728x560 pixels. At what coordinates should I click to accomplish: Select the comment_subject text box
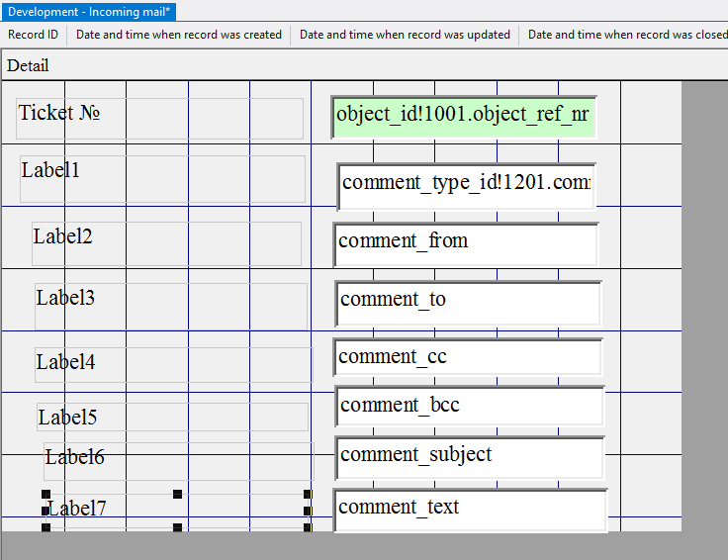click(470, 457)
